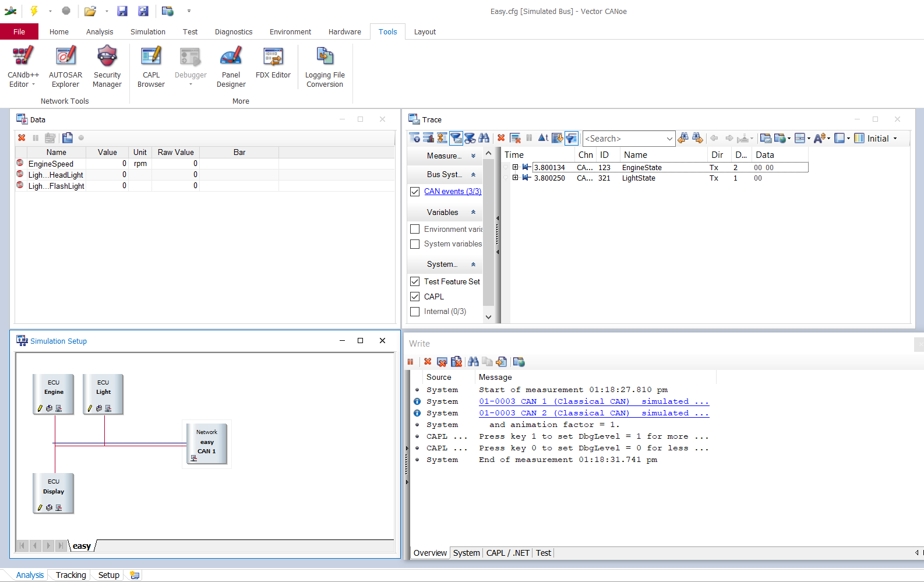The image size is (924, 582).
Task: Switch to the Analysis ribbon tab
Action: 100,31
